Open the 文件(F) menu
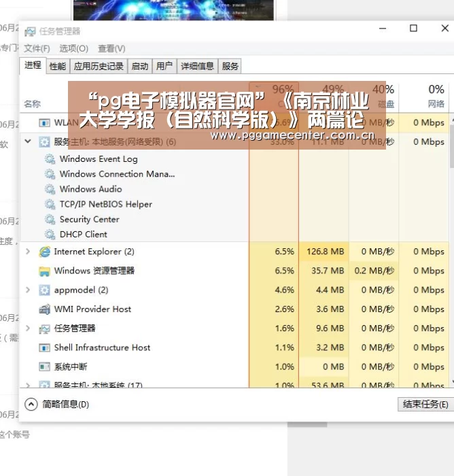 [x=37, y=48]
